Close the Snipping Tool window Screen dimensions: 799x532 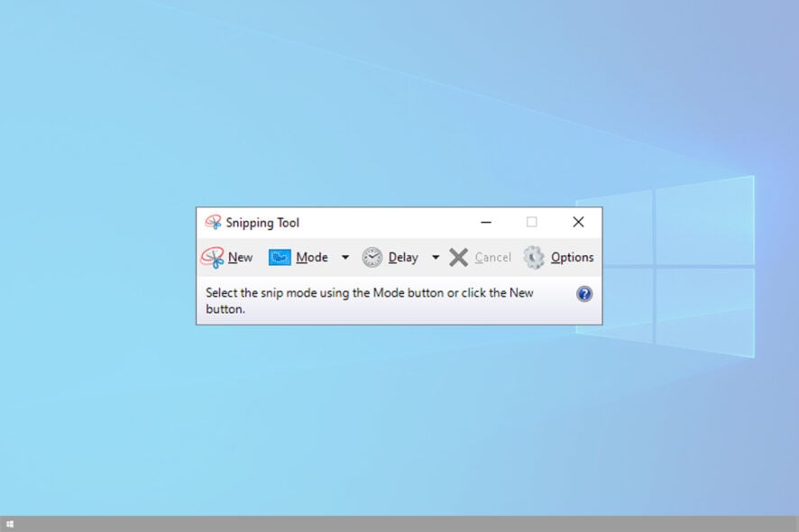tap(578, 222)
